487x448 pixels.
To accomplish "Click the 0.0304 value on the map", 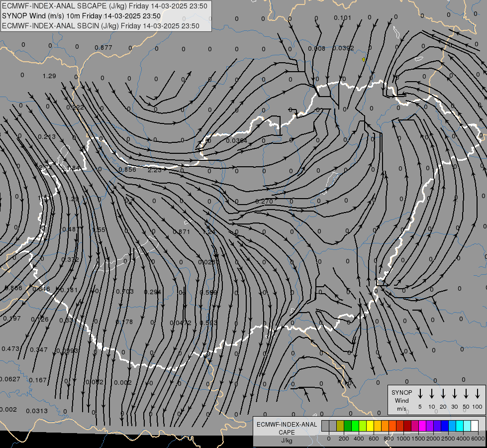I will point(237,141).
